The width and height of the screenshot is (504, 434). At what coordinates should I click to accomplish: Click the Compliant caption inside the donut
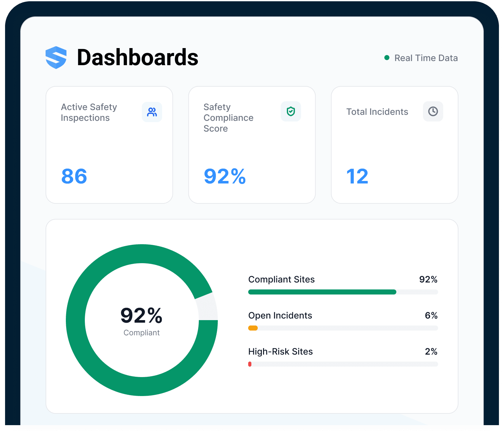click(142, 333)
